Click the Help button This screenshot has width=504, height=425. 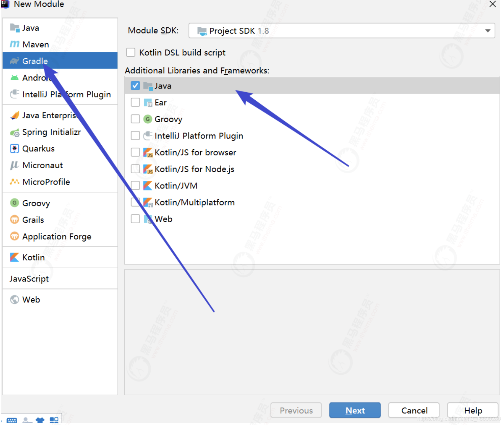click(x=473, y=410)
